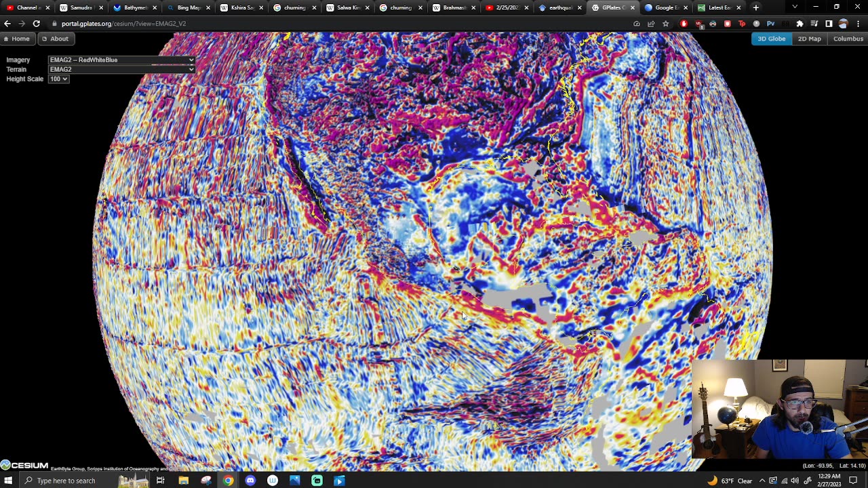Viewport: 868px width, 488px height.
Task: Open File Explorer from the taskbar
Action: coord(183,481)
